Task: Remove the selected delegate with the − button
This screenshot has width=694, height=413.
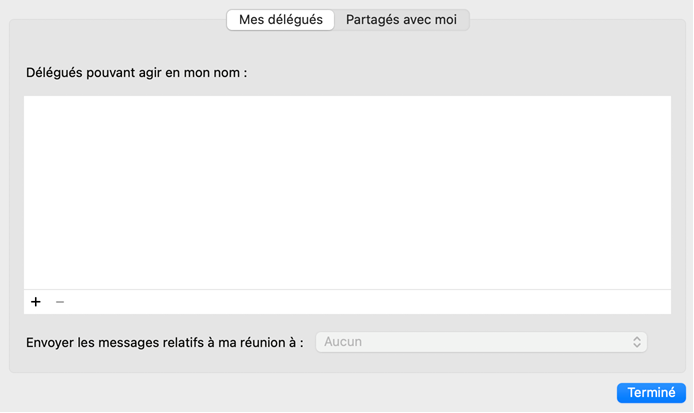Action: (60, 302)
